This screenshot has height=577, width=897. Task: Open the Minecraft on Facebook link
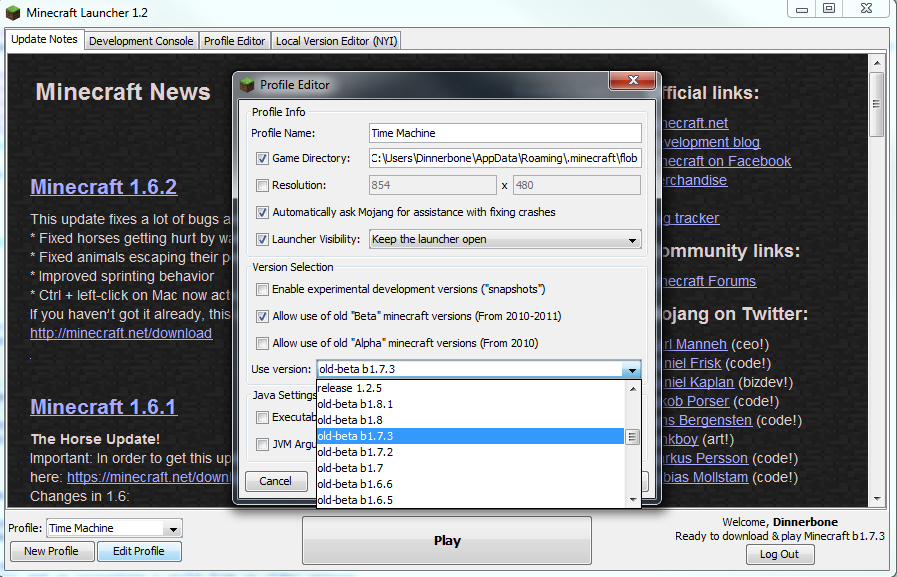(725, 161)
